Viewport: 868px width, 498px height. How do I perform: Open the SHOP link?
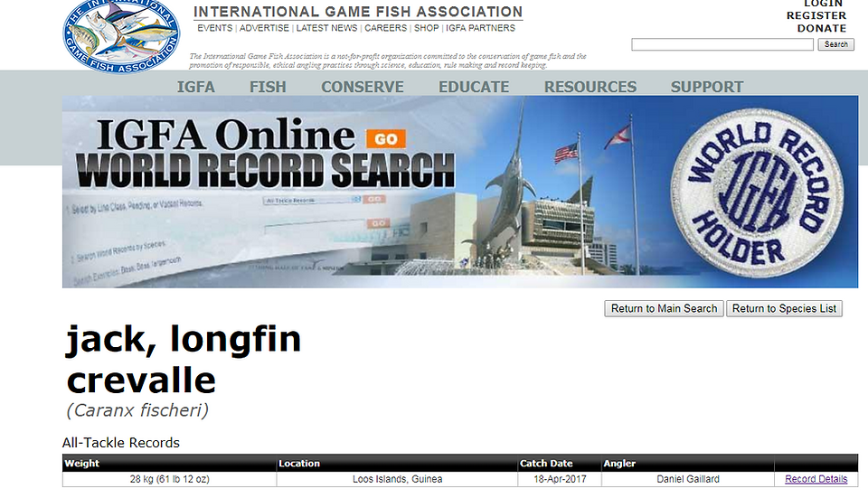coord(426,28)
